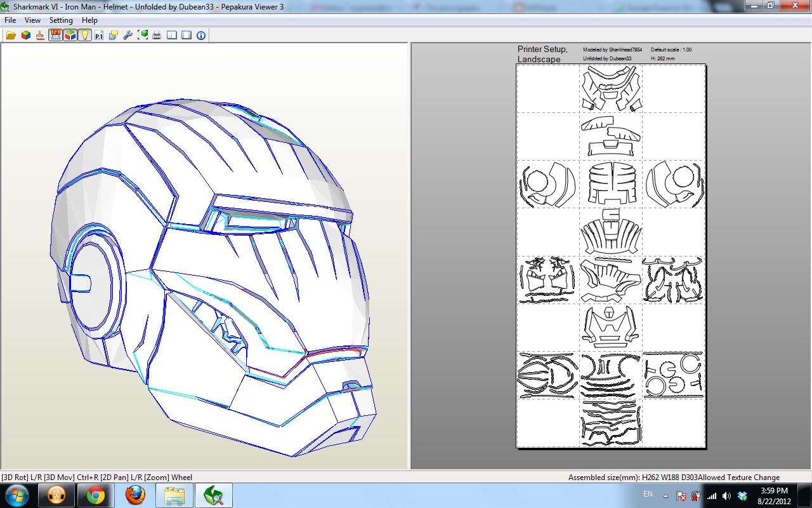
Task: Click the 'P.1' page number icon
Action: [99, 36]
